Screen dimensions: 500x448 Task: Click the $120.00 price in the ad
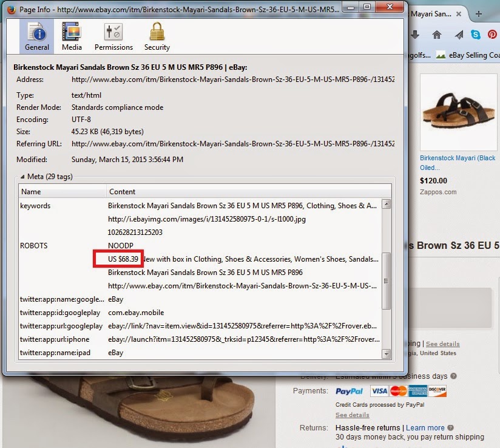pyautogui.click(x=433, y=181)
